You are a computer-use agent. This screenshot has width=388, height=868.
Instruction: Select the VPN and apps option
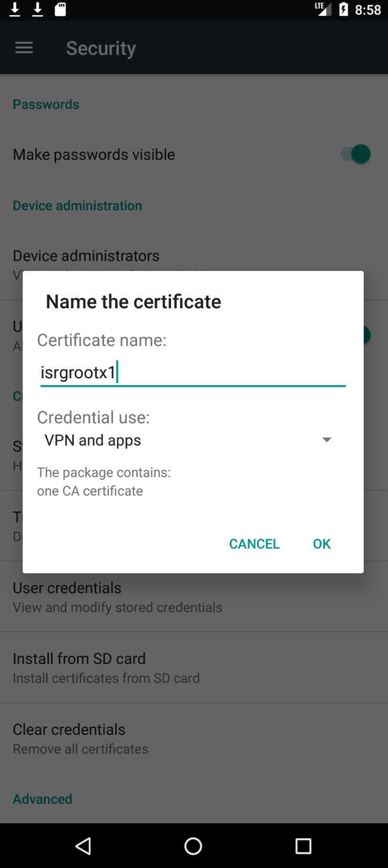pos(93,440)
